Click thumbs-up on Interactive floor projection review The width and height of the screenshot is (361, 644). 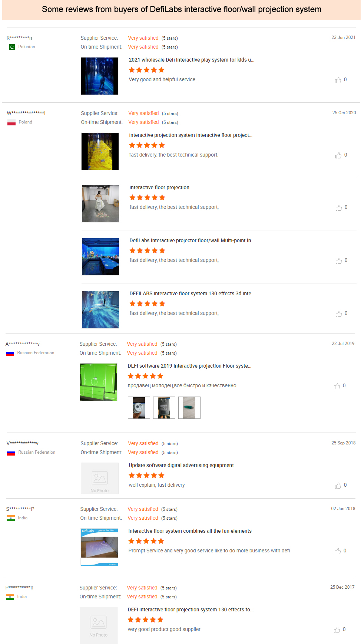tap(339, 208)
